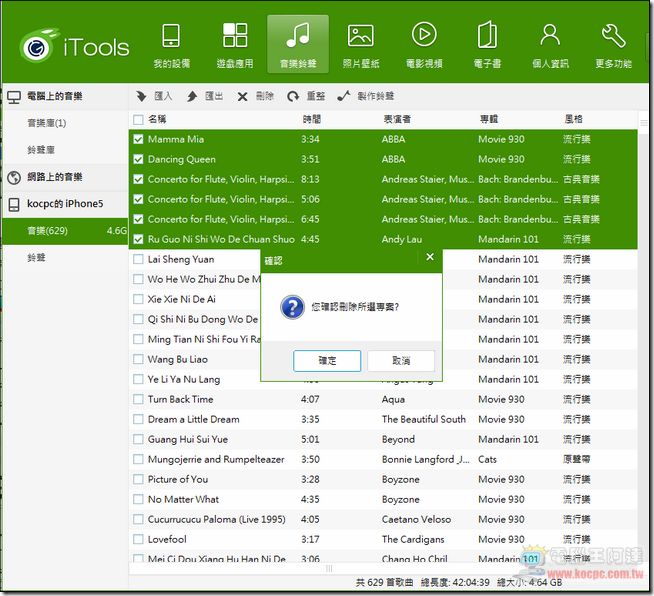Check the Turn Back Time checkbox
654x596 pixels.
point(138,400)
